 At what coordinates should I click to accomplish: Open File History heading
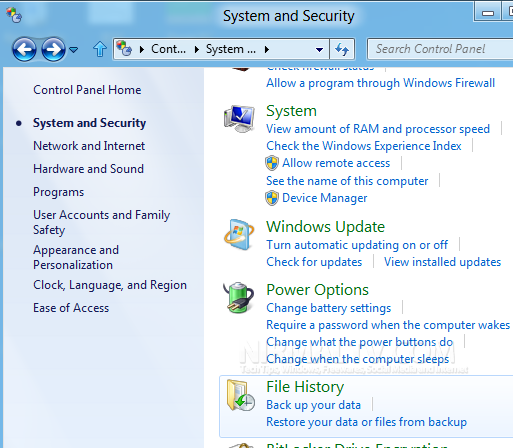coord(305,387)
